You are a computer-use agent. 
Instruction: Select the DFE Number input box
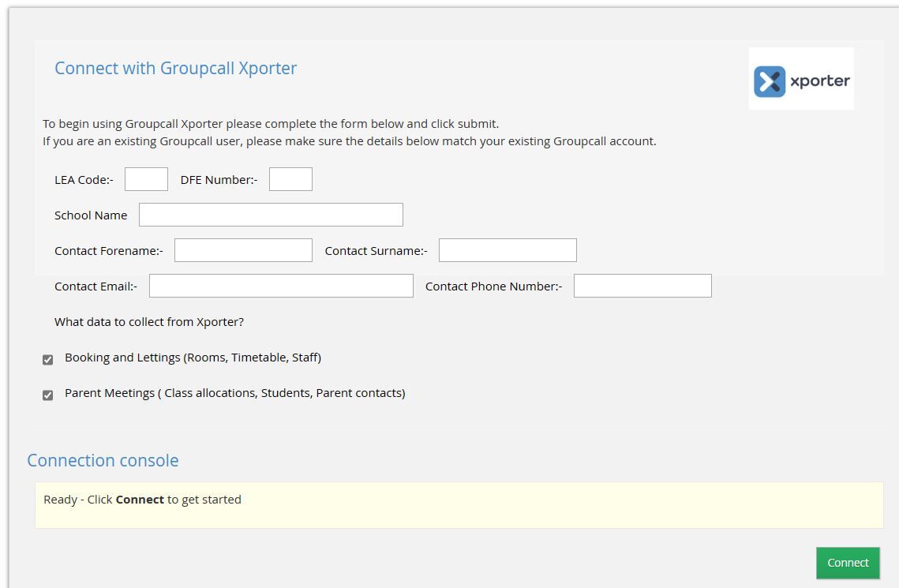coord(290,179)
